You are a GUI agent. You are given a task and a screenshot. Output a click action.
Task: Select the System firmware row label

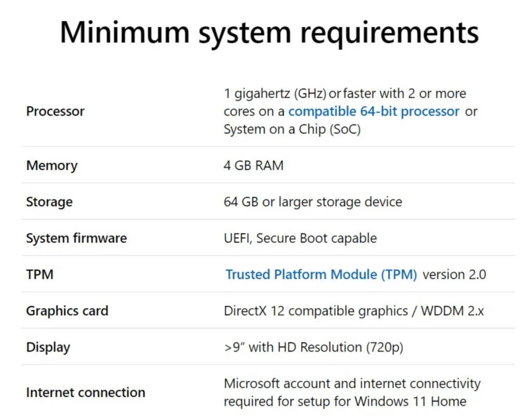tap(76, 238)
